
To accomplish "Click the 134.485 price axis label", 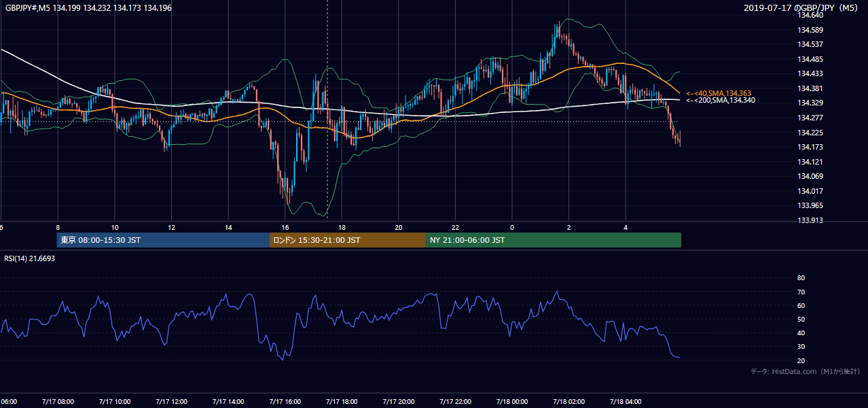I will point(811,59).
